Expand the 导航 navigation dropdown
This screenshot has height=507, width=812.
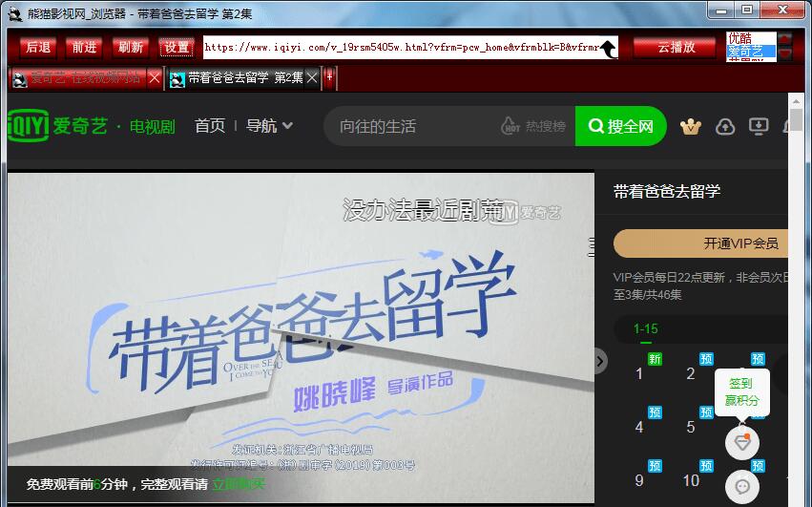pyautogui.click(x=269, y=126)
